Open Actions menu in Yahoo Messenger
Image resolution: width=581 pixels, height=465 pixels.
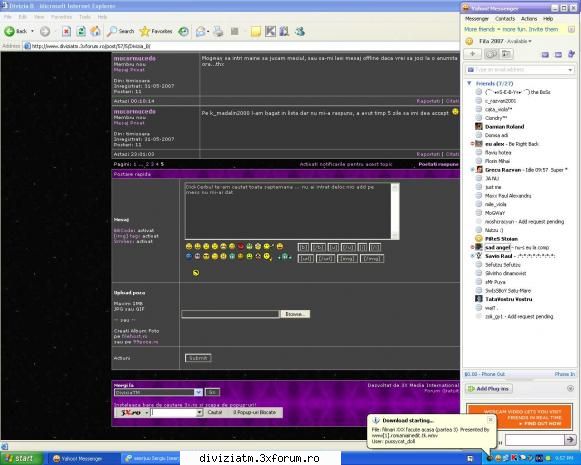pyautogui.click(x=529, y=19)
